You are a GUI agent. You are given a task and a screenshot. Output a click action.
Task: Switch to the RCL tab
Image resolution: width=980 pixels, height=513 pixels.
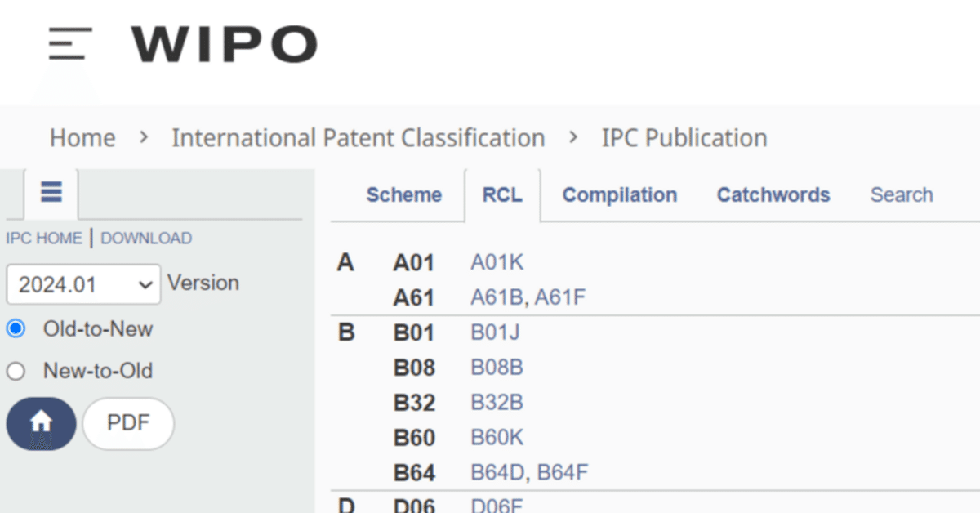coord(502,195)
